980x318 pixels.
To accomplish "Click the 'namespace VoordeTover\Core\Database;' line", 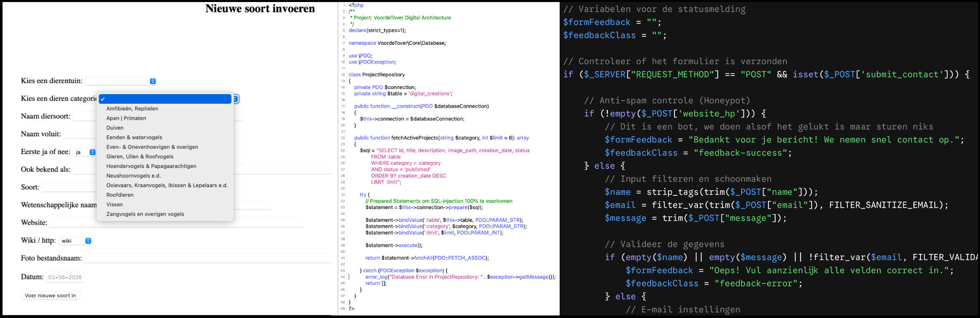I will (397, 43).
